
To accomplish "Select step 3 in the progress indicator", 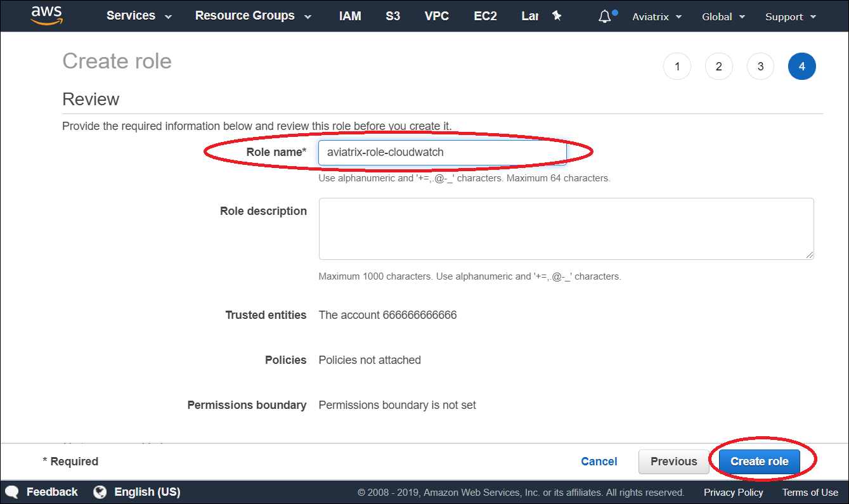I will click(760, 66).
